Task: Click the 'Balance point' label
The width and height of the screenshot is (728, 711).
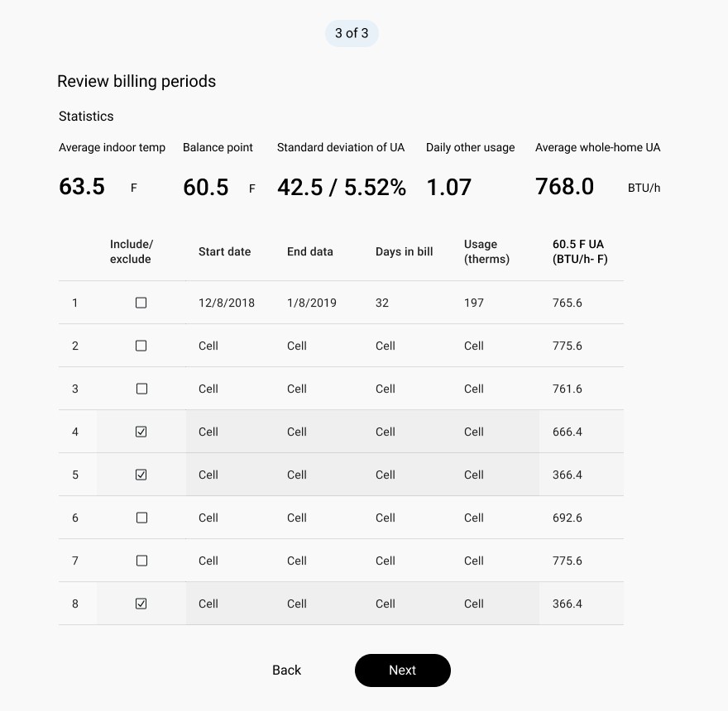Action: coord(218,147)
